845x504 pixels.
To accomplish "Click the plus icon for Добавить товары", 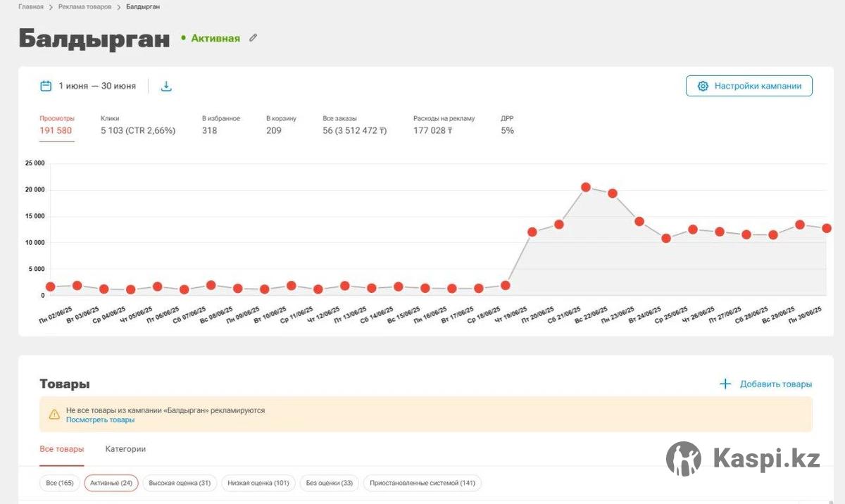I will click(x=725, y=384).
